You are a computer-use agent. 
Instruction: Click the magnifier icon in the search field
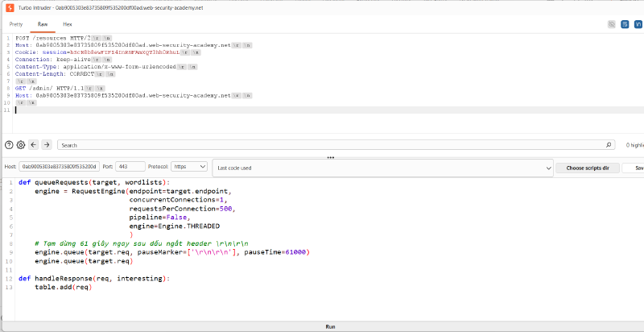tap(609, 145)
